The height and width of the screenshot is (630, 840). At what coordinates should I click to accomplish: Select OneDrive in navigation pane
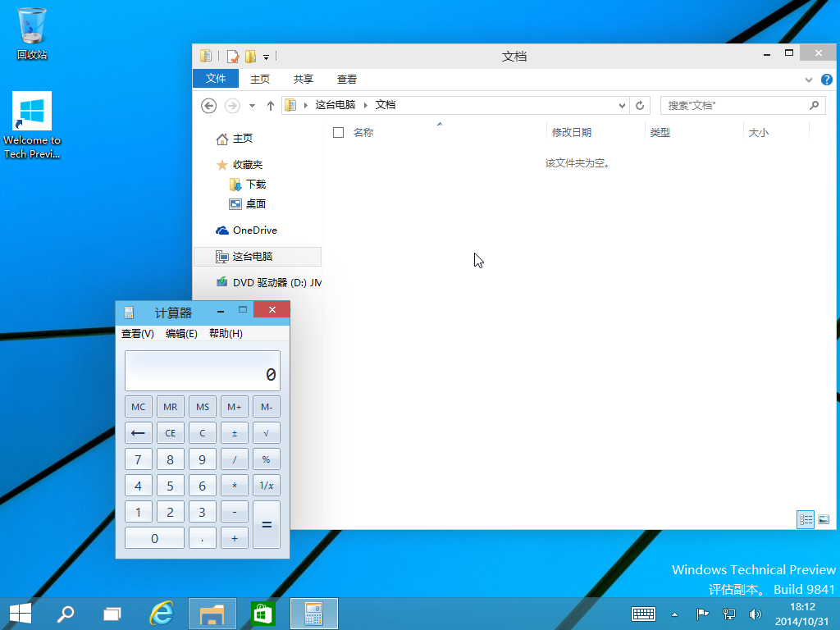[x=246, y=231]
